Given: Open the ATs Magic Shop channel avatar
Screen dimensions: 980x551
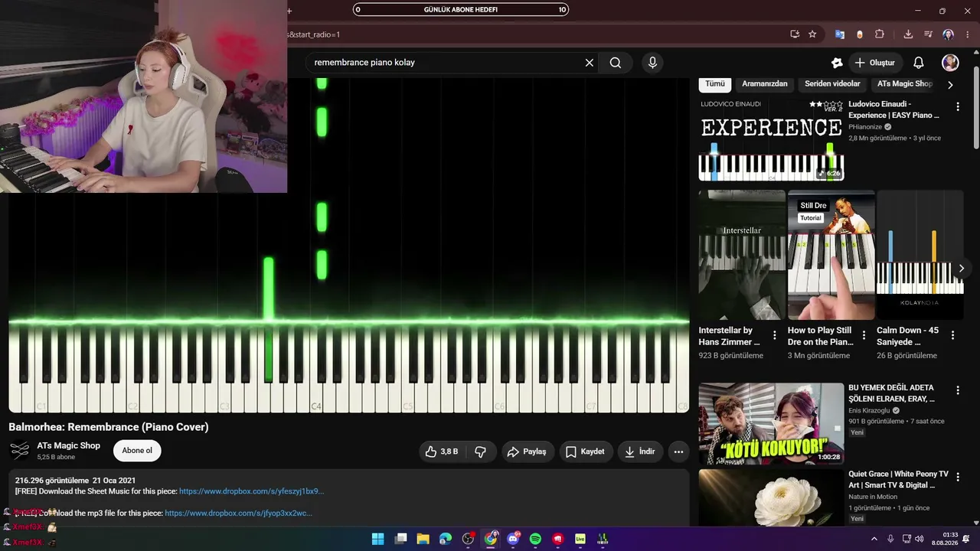Looking at the screenshot, I should tap(19, 451).
